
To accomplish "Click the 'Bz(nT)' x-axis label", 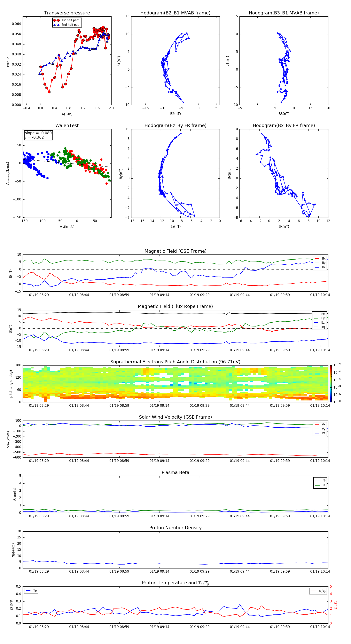I will (175, 227).
